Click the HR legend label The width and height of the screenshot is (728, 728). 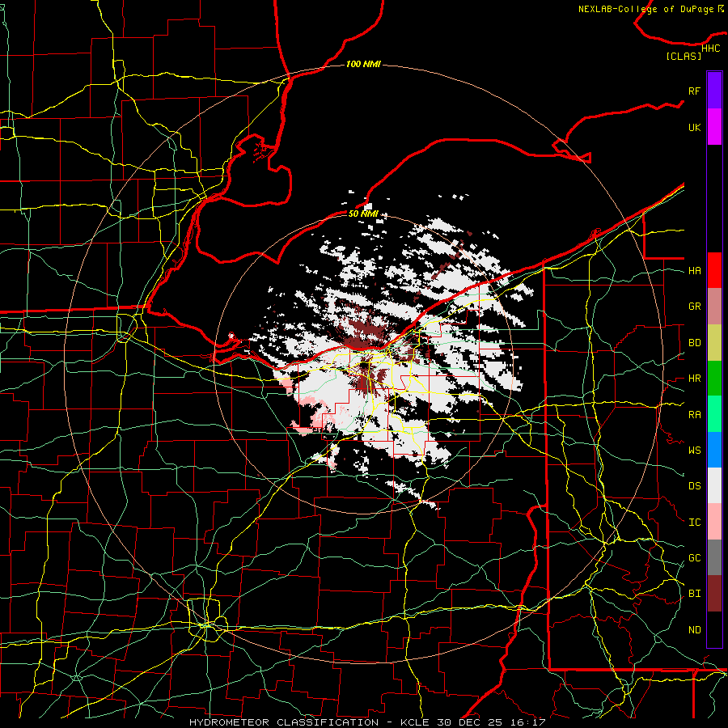[694, 379]
